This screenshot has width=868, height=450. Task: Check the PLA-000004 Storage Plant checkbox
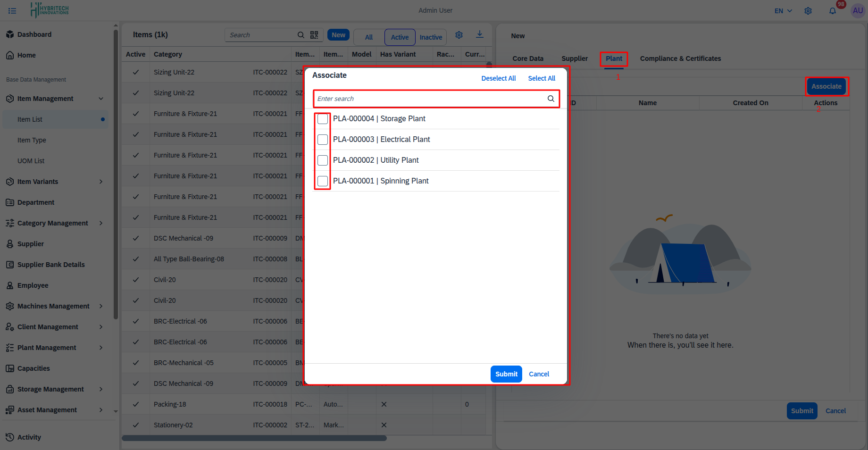(x=323, y=119)
